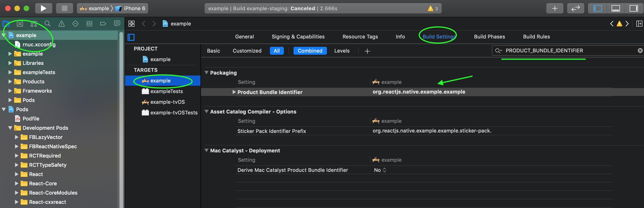Image resolution: width=644 pixels, height=208 pixels.
Task: Jump to next issue arrow
Action: pyautogui.click(x=627, y=24)
